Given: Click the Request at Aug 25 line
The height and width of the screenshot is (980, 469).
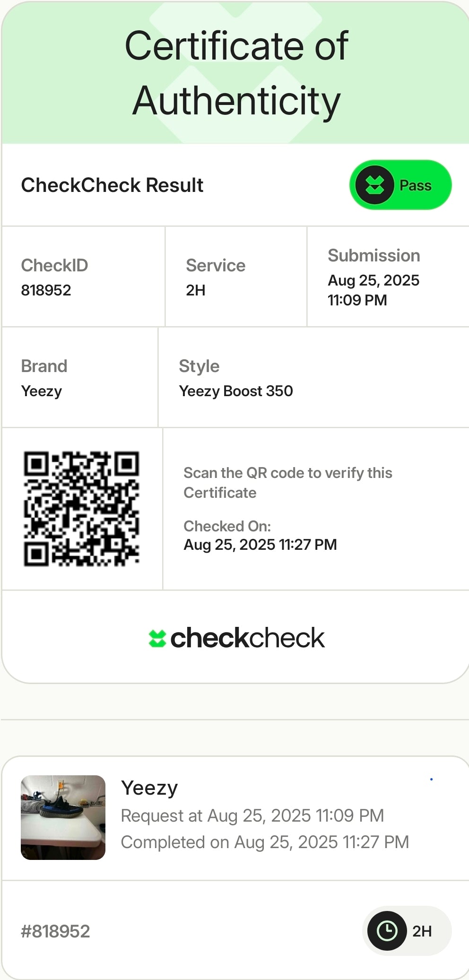Looking at the screenshot, I should click(252, 815).
